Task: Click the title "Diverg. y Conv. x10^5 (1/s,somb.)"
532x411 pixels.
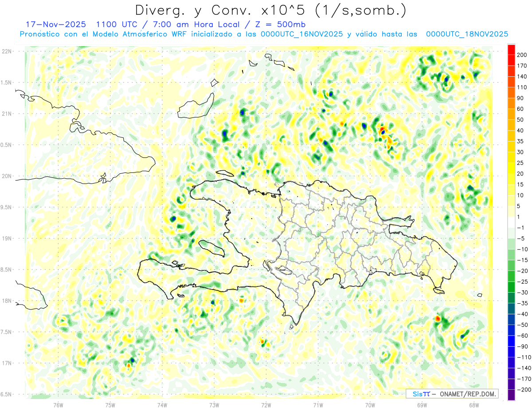Action: (270, 10)
